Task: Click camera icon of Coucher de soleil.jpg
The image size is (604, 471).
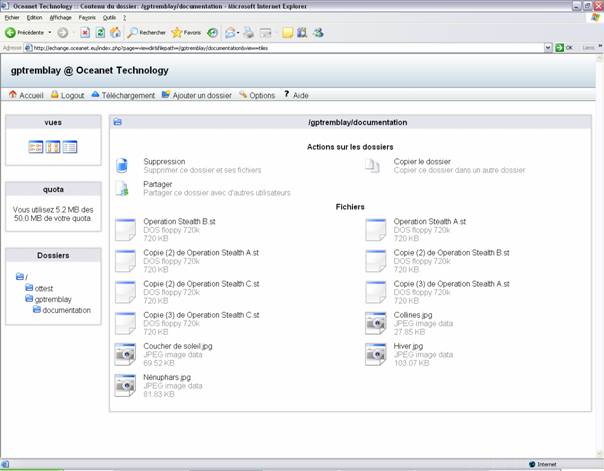Action: [125, 354]
